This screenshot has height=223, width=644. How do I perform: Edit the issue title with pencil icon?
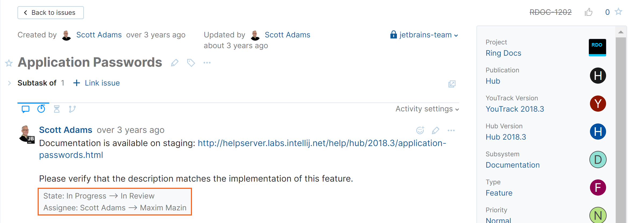click(x=175, y=62)
